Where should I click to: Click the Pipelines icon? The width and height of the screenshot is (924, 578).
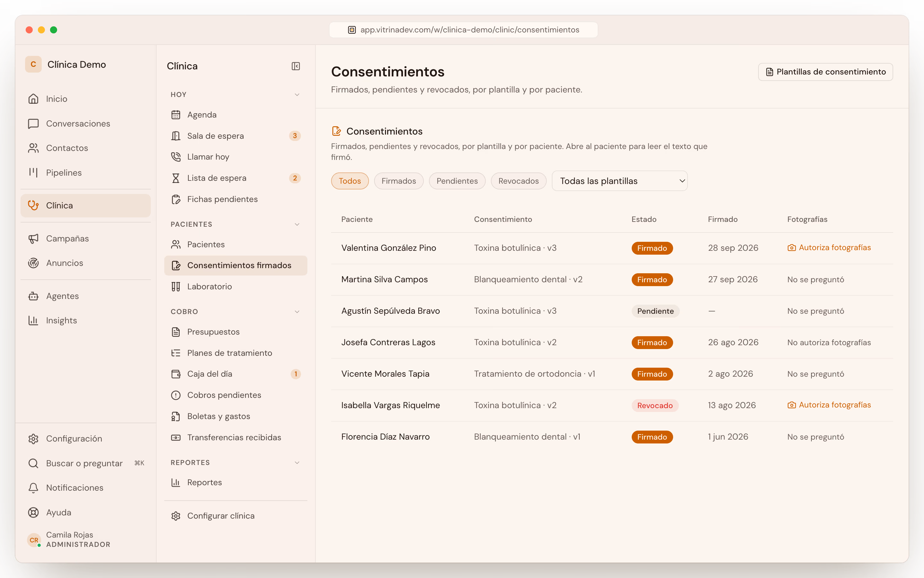pyautogui.click(x=33, y=172)
